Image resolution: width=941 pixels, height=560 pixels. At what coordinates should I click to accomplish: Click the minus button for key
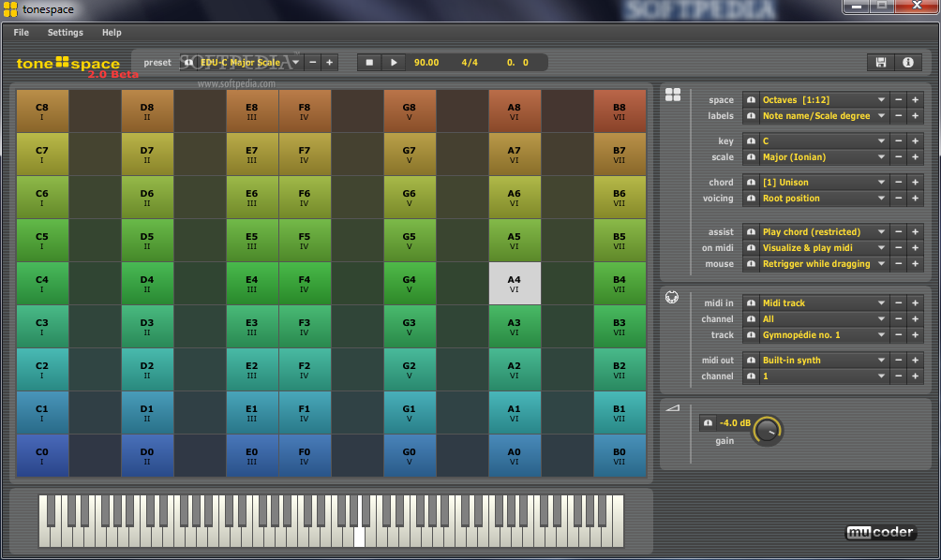pyautogui.click(x=899, y=140)
